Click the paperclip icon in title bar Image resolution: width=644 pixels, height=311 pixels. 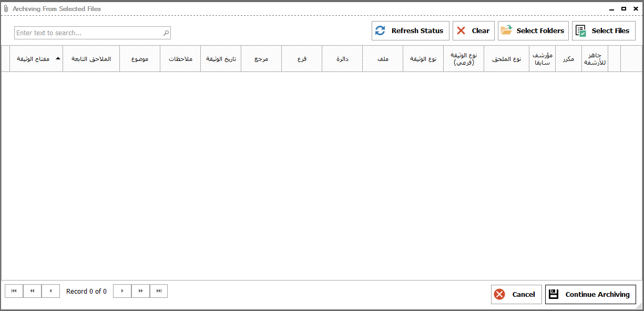[6, 8]
